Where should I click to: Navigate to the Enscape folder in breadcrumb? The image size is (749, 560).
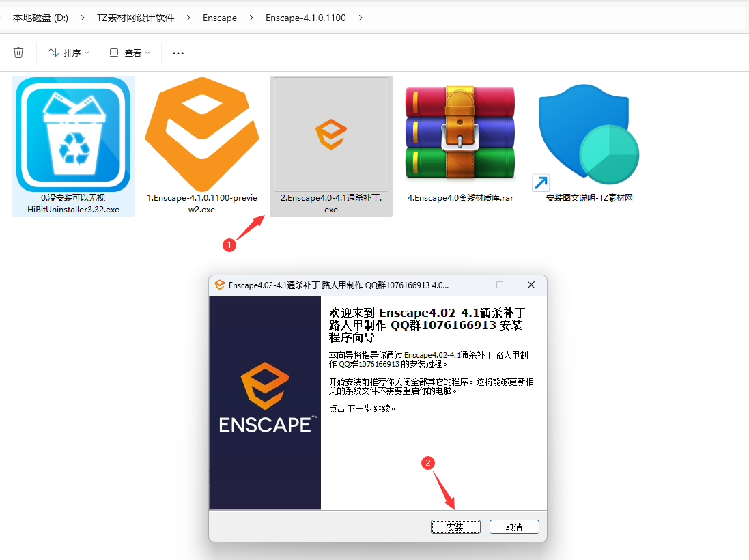click(220, 18)
